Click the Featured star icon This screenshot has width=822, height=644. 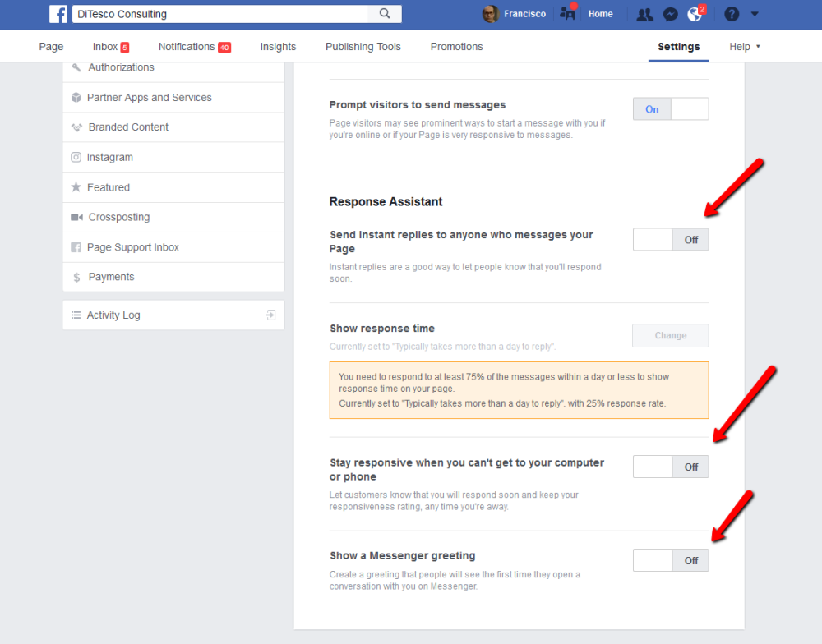coord(76,187)
